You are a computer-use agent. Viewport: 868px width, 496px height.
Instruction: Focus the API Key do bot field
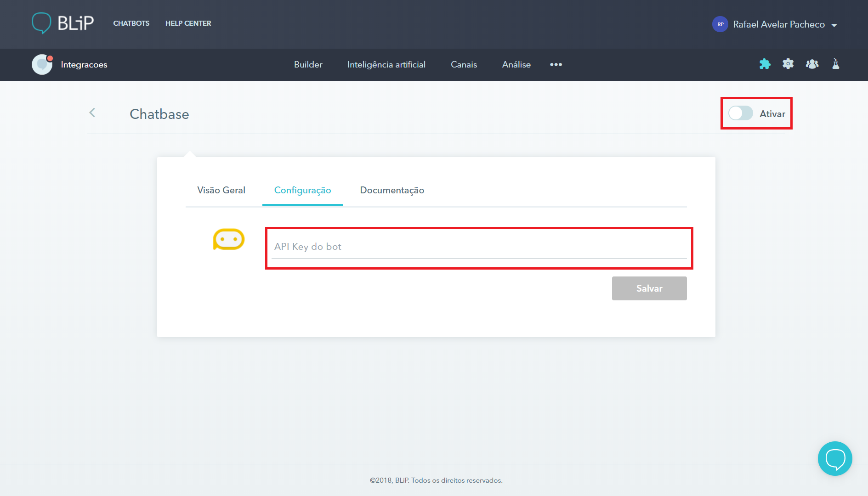pyautogui.click(x=479, y=247)
